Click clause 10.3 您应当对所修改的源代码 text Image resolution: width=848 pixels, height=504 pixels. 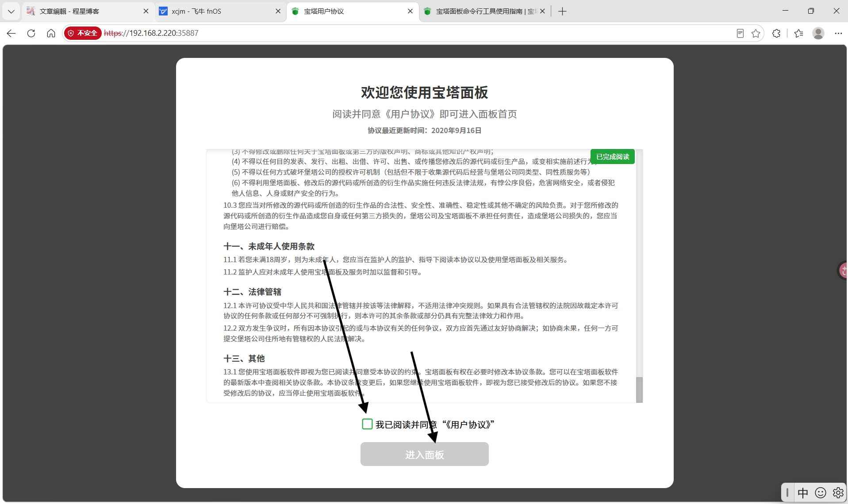tap(421, 216)
